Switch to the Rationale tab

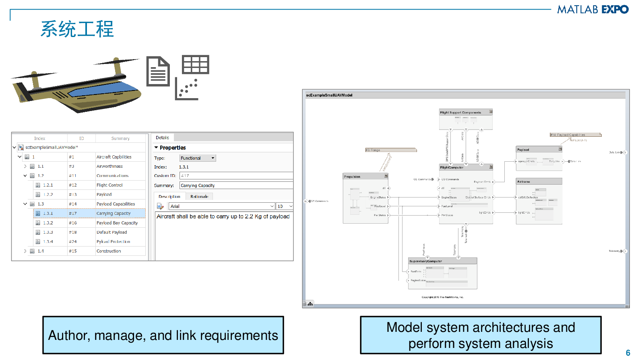[x=199, y=197]
